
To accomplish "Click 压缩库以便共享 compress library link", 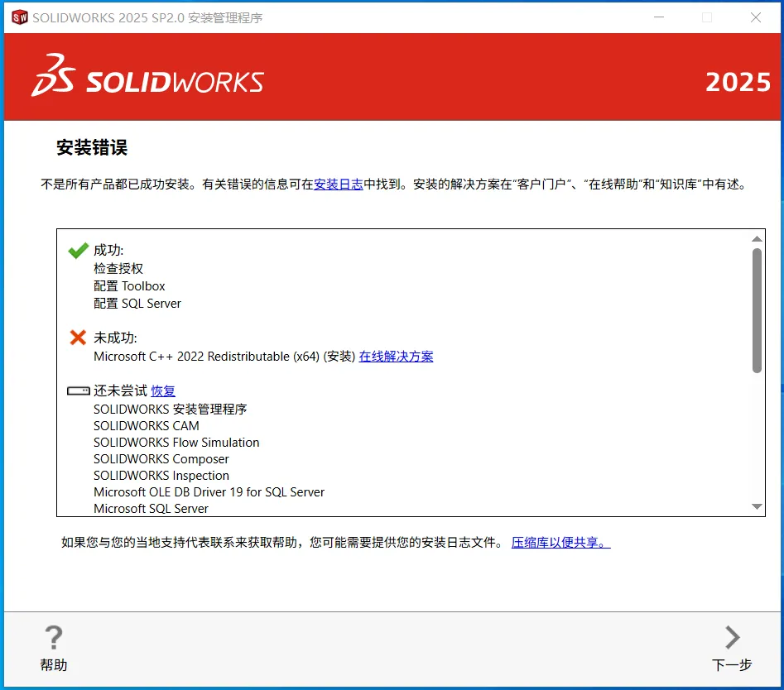I will (560, 542).
